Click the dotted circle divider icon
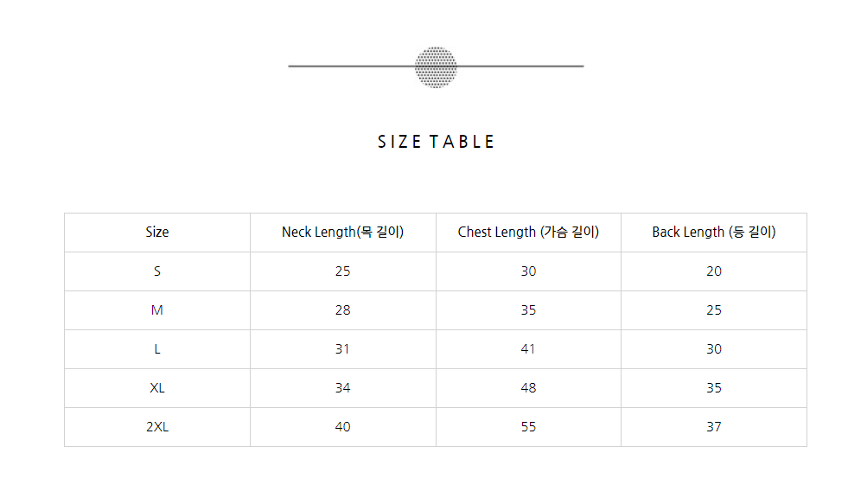The image size is (848, 504). pos(436,67)
